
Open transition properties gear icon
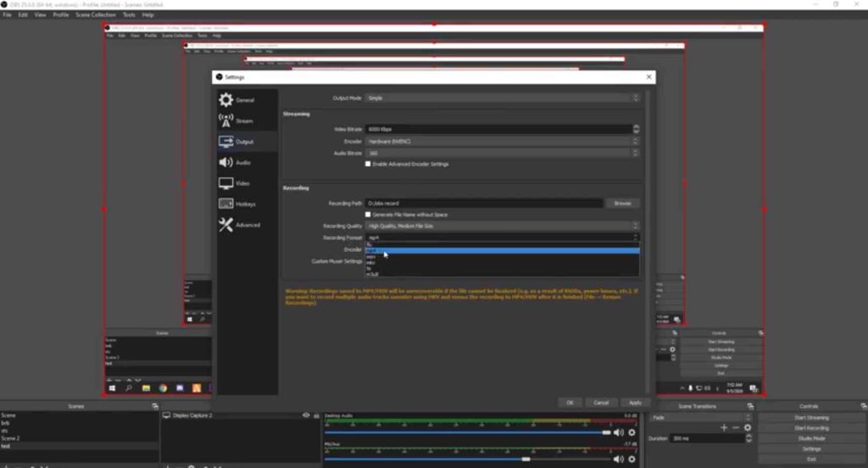click(x=748, y=427)
